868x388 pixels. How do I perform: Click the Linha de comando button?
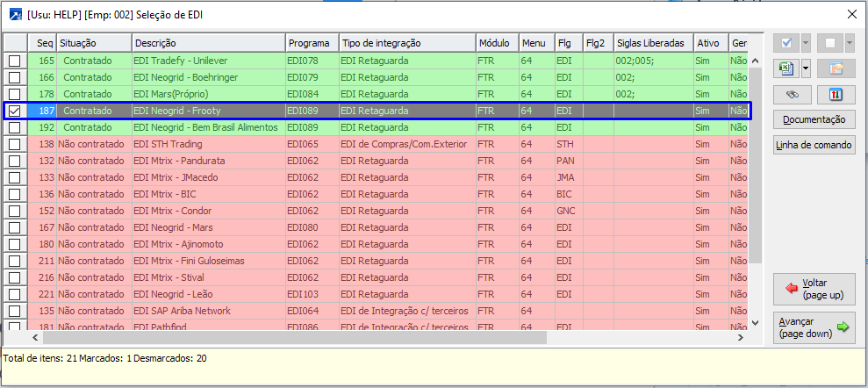(814, 145)
